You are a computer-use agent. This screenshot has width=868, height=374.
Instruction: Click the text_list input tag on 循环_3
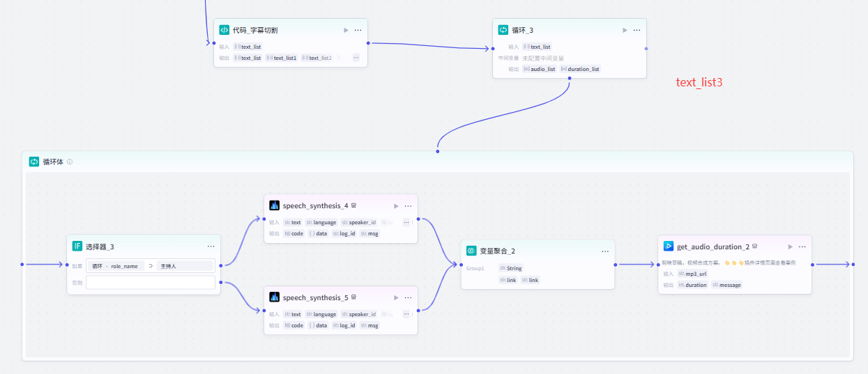point(537,47)
